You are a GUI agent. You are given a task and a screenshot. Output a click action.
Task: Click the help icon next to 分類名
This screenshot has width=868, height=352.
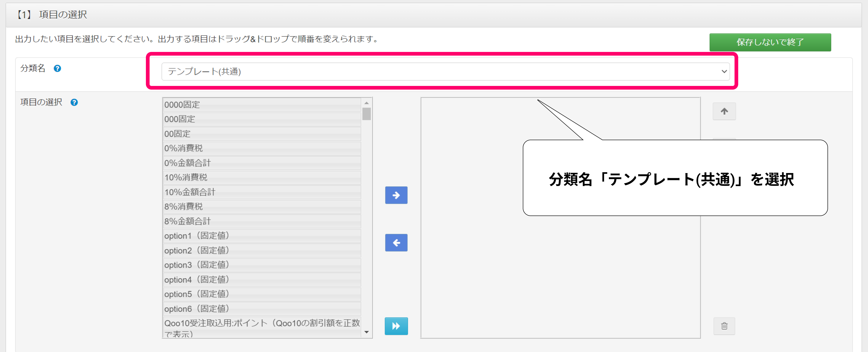pos(57,69)
